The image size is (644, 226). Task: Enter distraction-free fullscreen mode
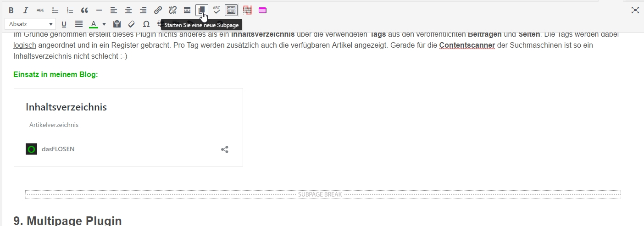pos(635,10)
